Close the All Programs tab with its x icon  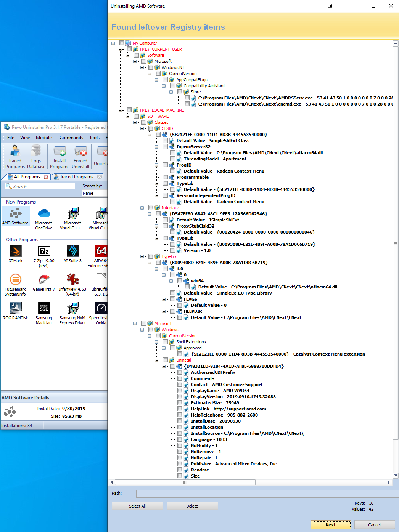coord(46,177)
